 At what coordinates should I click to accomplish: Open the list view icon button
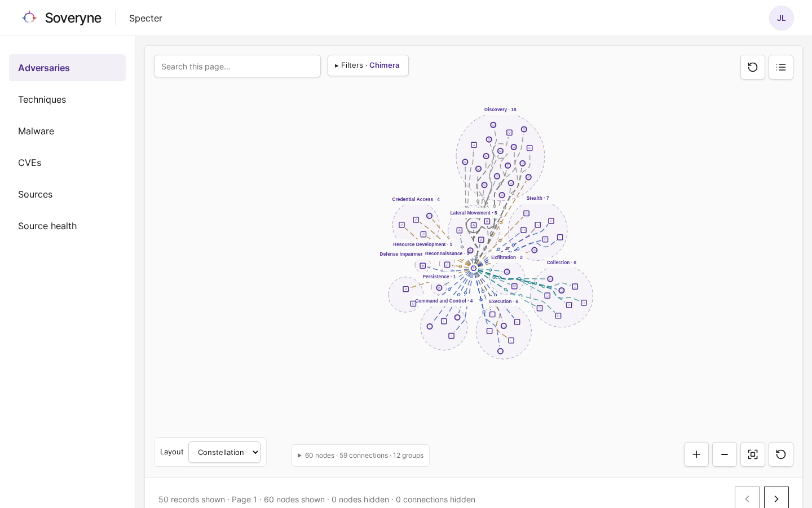(781, 67)
